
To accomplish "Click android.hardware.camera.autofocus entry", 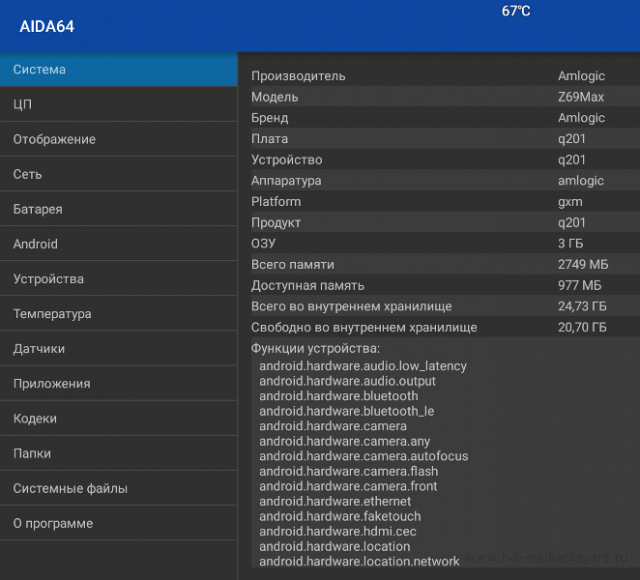I will point(364,456).
